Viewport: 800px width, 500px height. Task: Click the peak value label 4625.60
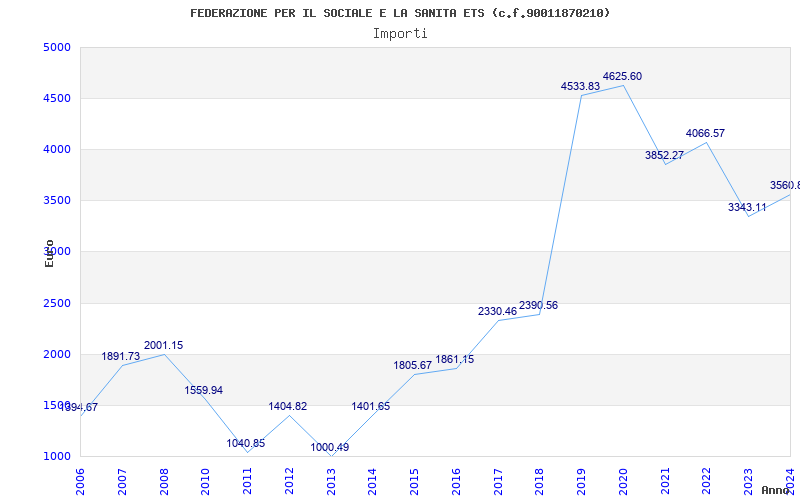click(622, 77)
